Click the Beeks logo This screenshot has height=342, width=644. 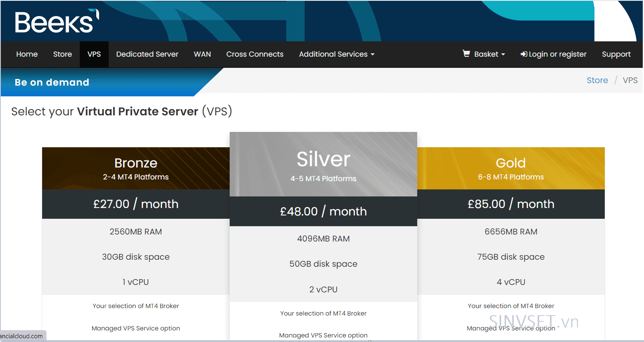tap(57, 21)
